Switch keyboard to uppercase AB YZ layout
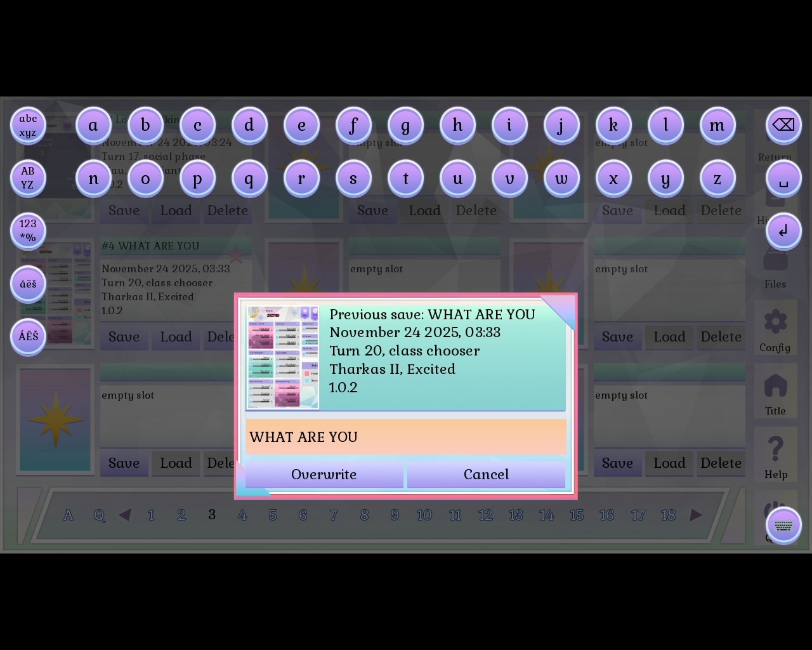 tap(28, 178)
